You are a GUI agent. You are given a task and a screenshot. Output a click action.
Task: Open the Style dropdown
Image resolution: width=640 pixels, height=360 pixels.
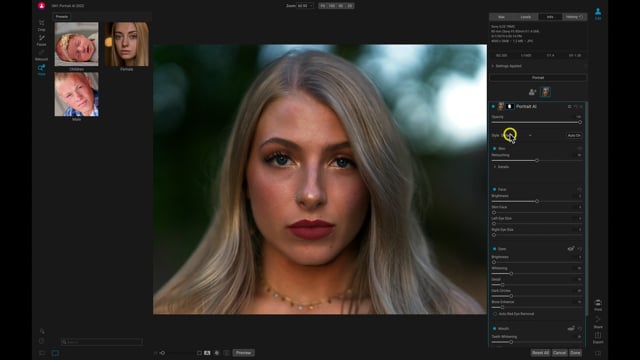[517, 135]
